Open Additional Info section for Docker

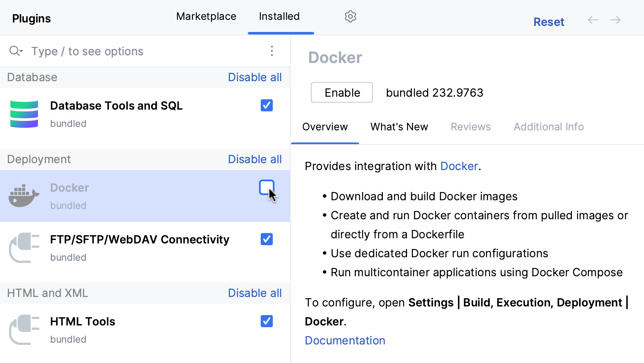pos(548,126)
